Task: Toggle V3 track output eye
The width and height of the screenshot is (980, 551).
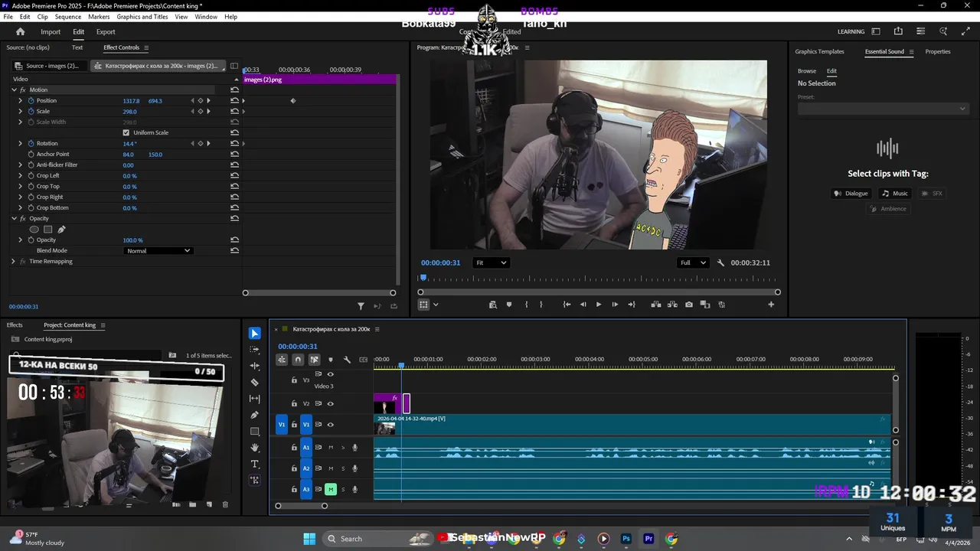Action: pos(331,374)
